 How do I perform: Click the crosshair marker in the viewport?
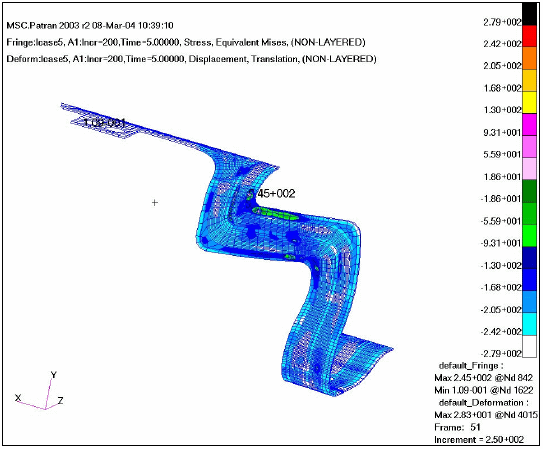tap(155, 203)
